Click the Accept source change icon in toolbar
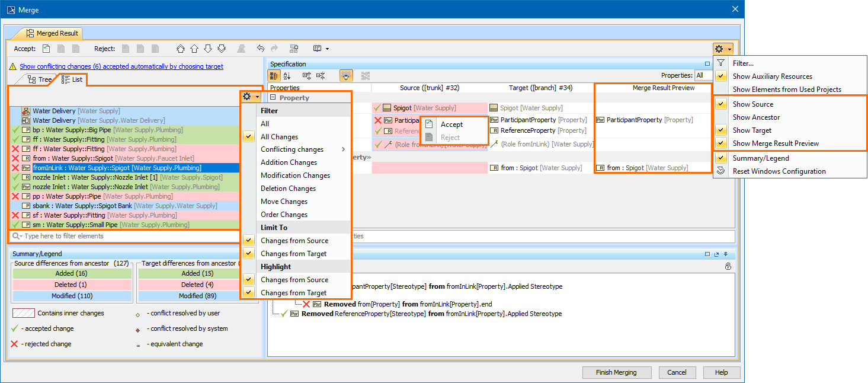This screenshot has height=383, width=868. pyautogui.click(x=46, y=49)
